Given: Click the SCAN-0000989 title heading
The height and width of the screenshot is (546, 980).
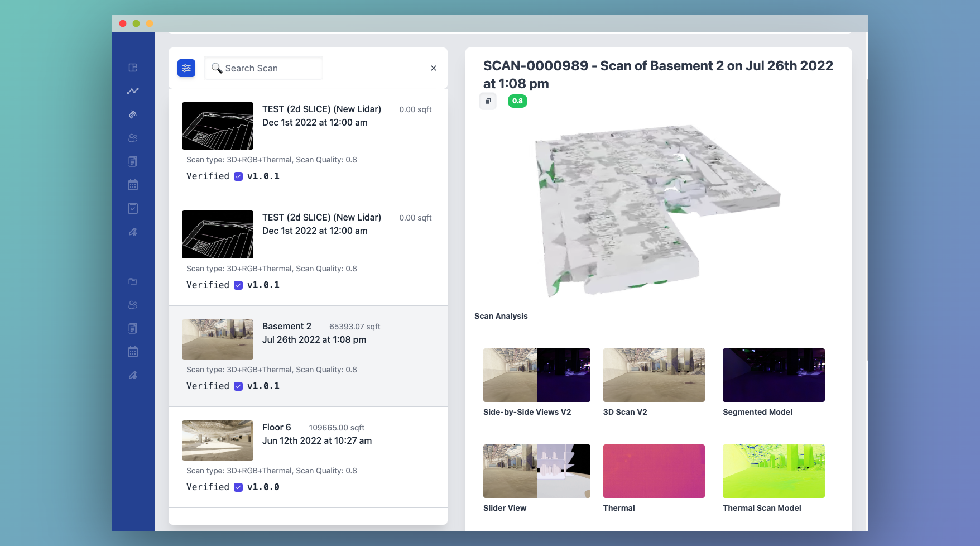Looking at the screenshot, I should pyautogui.click(x=658, y=75).
